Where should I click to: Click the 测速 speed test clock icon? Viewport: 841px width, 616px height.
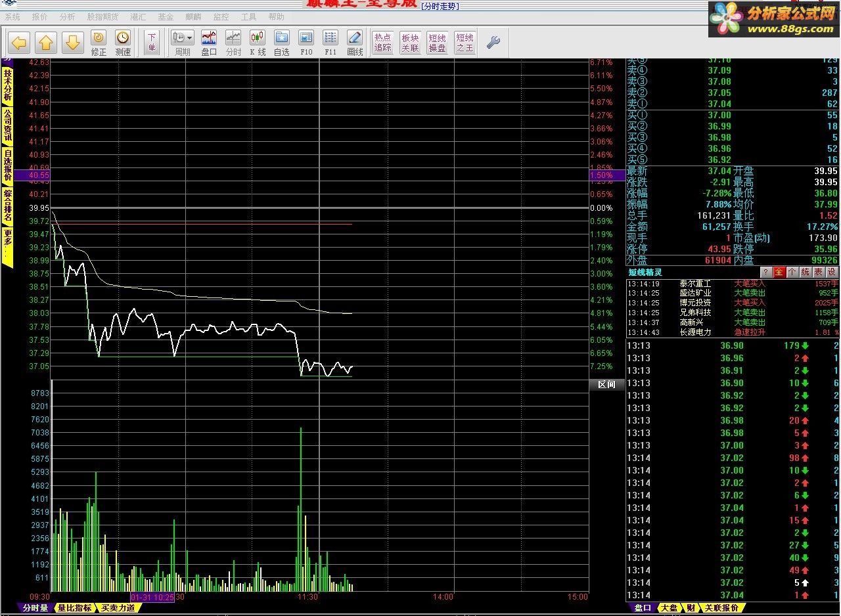click(123, 43)
